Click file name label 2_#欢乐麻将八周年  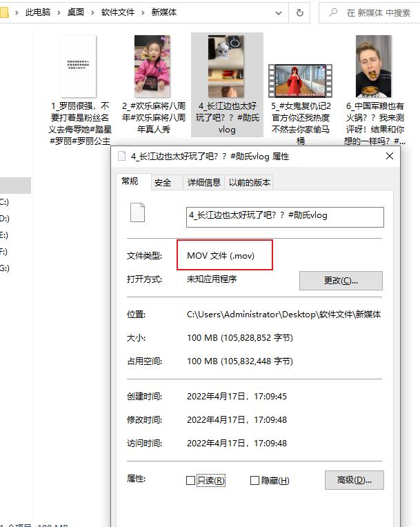point(154,118)
